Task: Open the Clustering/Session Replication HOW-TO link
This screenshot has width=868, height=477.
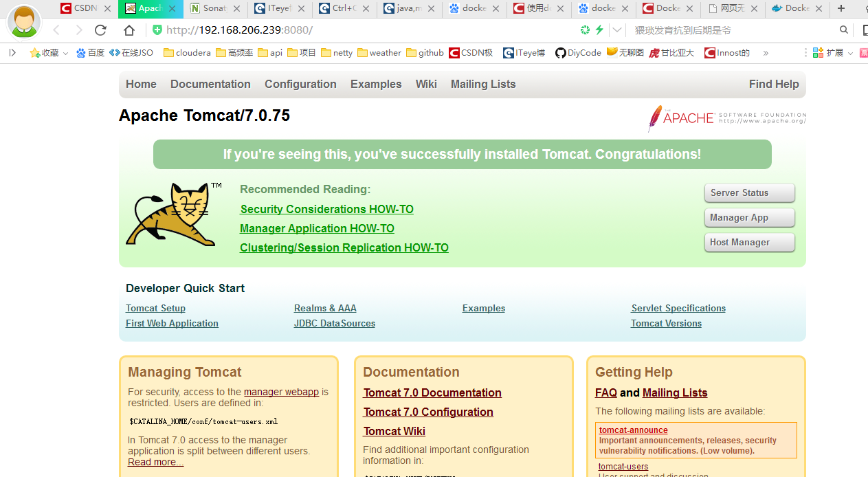Action: point(344,247)
